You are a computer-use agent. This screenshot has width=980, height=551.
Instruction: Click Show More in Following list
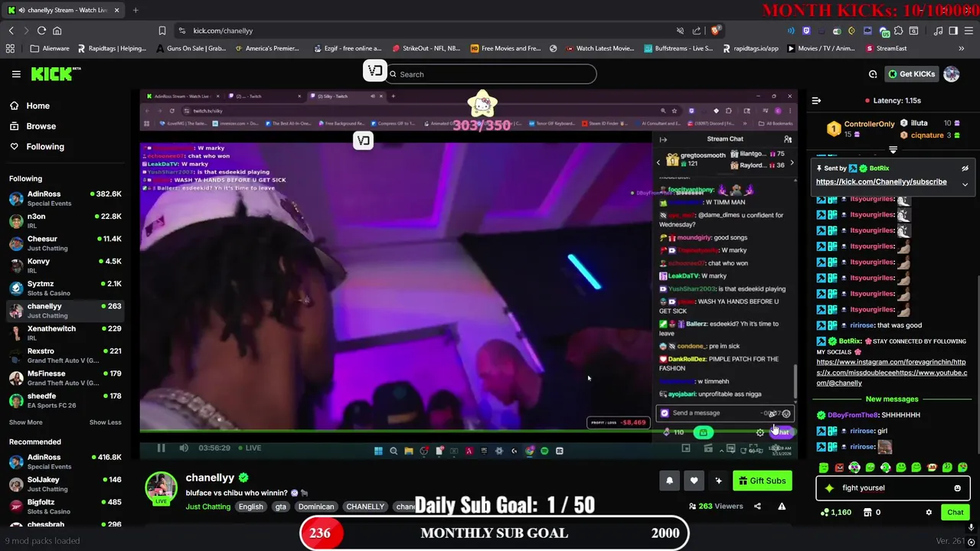pyautogui.click(x=25, y=422)
